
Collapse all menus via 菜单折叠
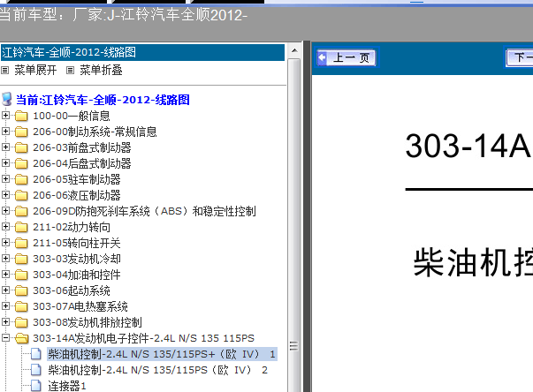tap(101, 71)
